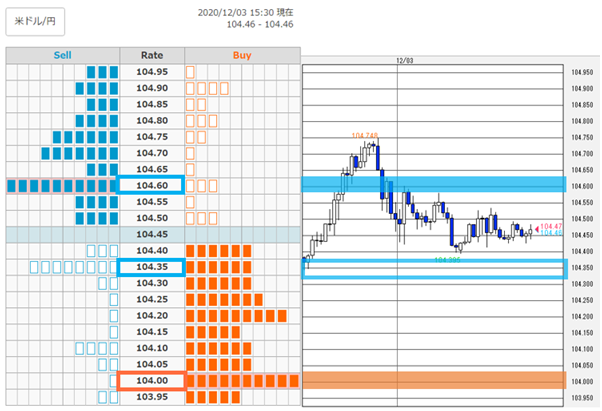This screenshot has height=411, width=602.
Task: Click the 104.15 rate cell
Action: point(152,332)
